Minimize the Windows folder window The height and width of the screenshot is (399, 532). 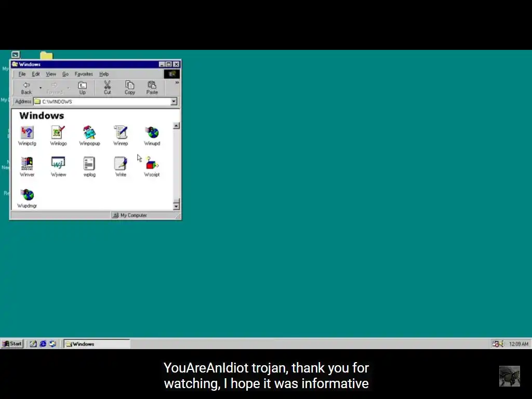(162, 64)
